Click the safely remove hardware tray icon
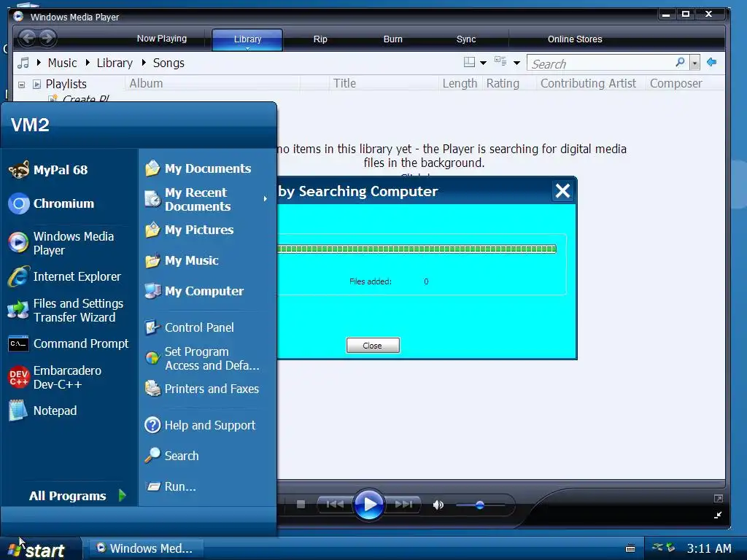This screenshot has height=560, width=747. point(670,548)
